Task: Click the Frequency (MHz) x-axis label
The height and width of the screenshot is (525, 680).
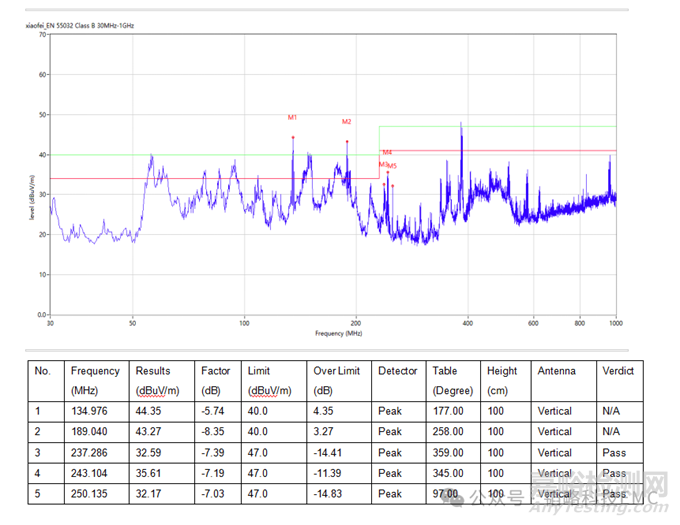Action: 335,332
